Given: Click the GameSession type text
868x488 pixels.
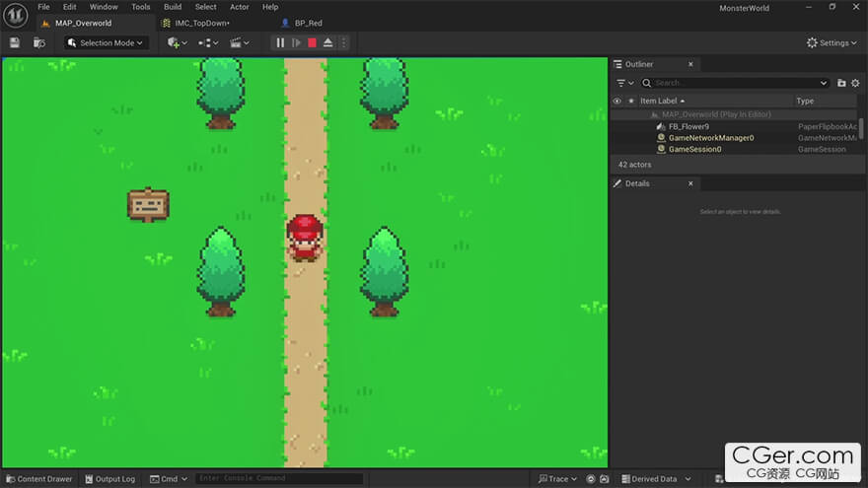Looking at the screenshot, I should click(x=822, y=150).
